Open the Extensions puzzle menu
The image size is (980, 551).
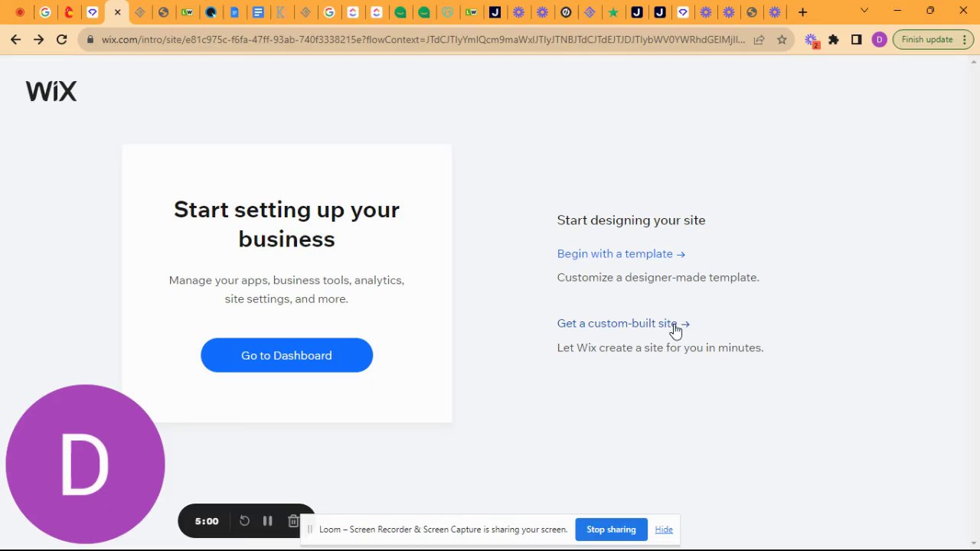(x=834, y=40)
